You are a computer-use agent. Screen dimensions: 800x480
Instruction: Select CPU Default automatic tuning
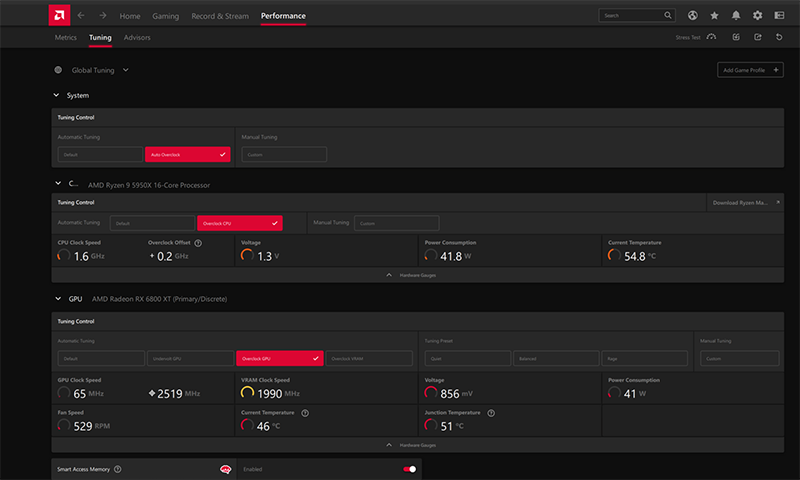tap(152, 223)
